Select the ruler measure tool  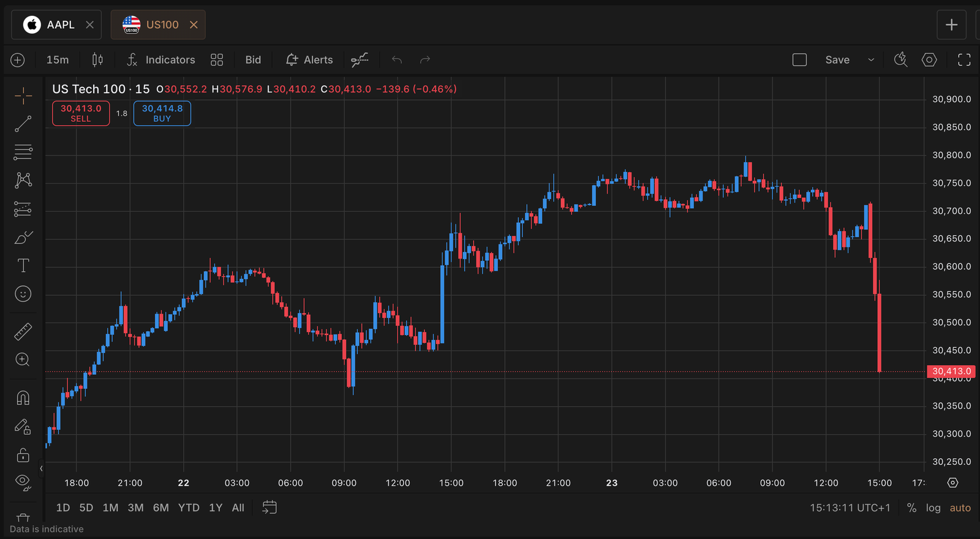pyautogui.click(x=23, y=331)
